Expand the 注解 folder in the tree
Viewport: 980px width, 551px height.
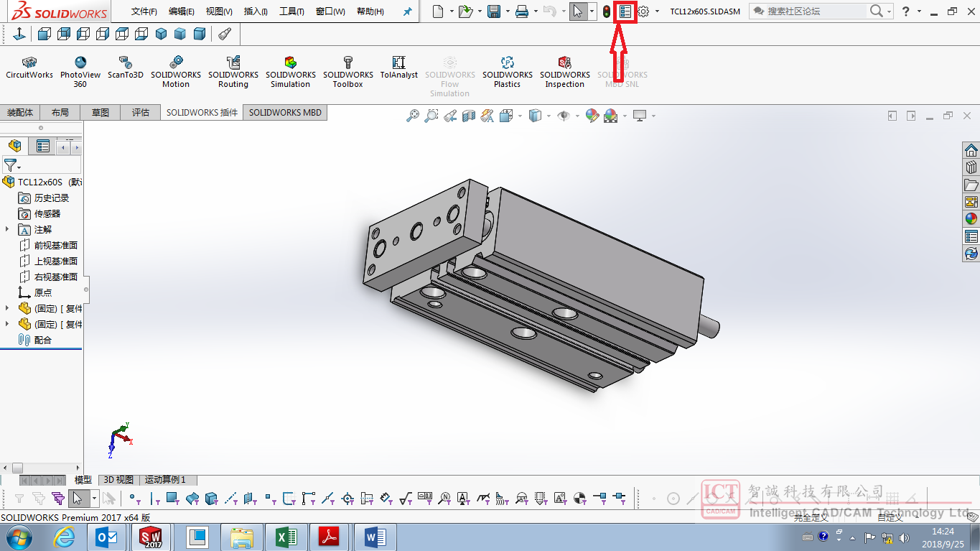(x=8, y=229)
